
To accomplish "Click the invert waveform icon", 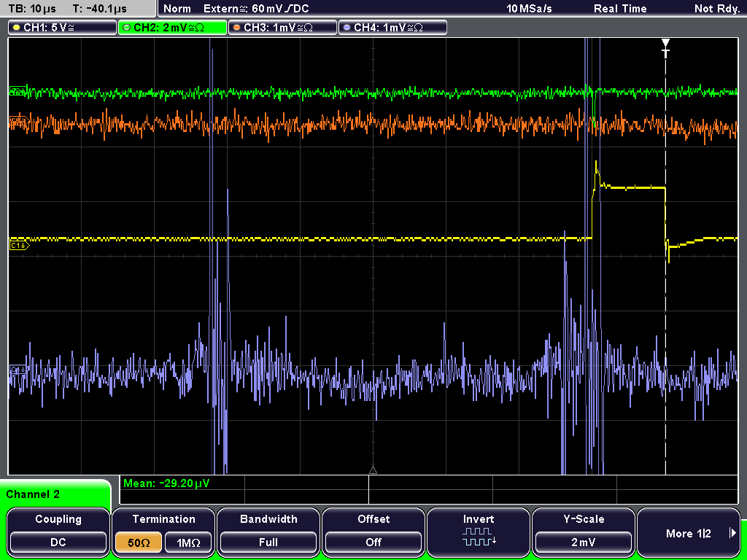I will (x=479, y=536).
